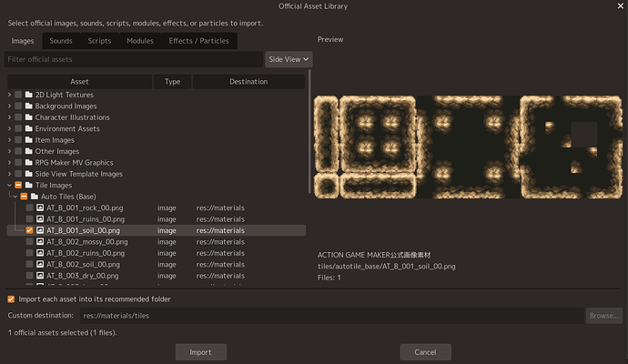The width and height of the screenshot is (628, 364).
Task: Click the Cancel button
Action: [x=425, y=352]
